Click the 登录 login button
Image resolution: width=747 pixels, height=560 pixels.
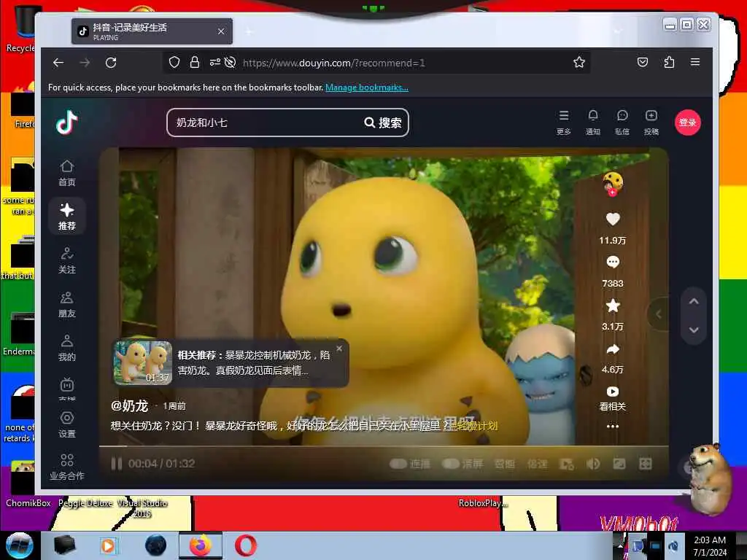(687, 122)
